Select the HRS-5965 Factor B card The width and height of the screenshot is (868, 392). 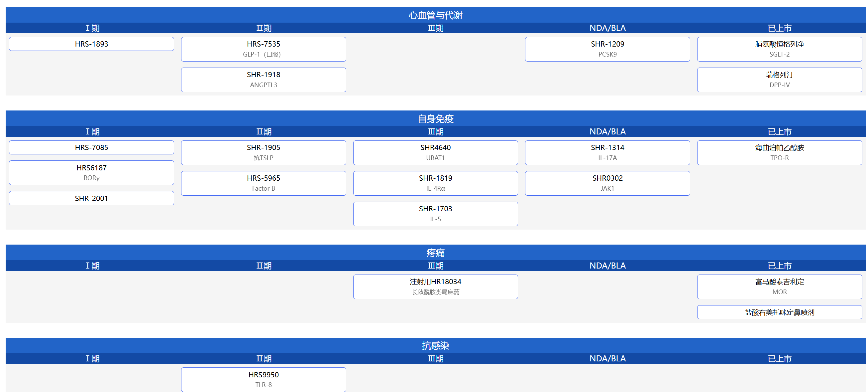264,183
